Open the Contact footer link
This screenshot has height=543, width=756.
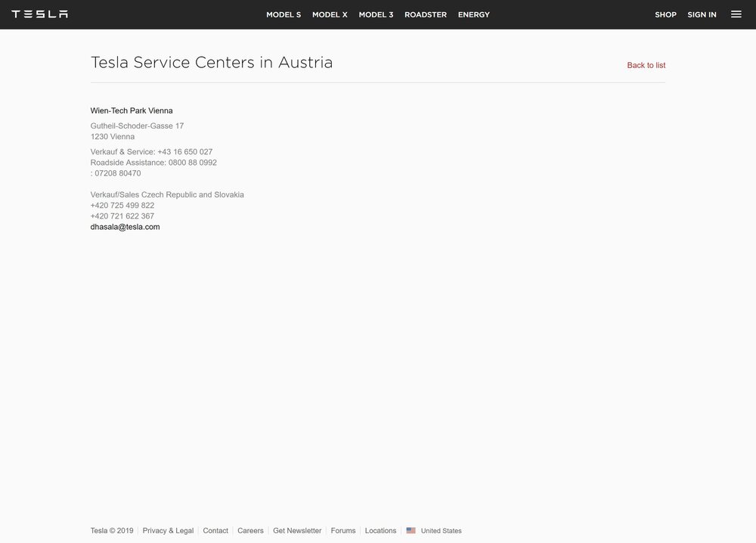[x=215, y=530]
